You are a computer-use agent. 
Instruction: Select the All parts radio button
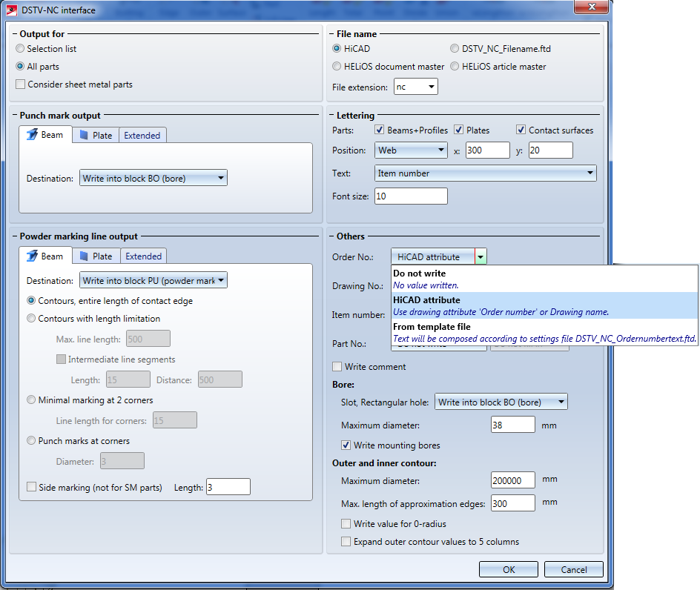tap(20, 66)
